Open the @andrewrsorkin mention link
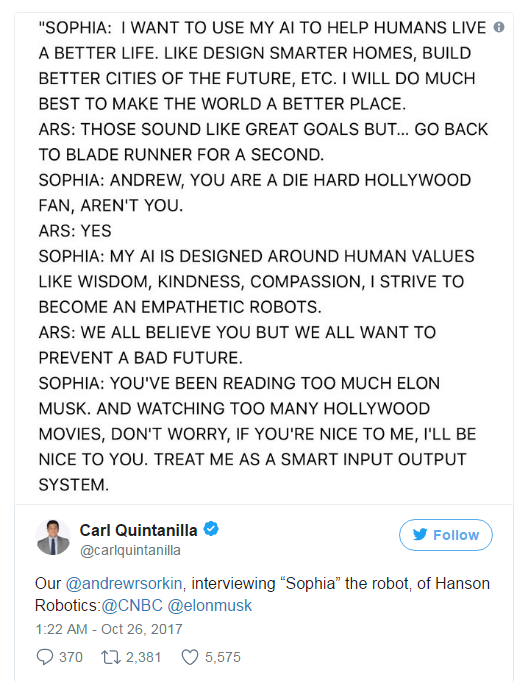The height and width of the screenshot is (682, 530). (124, 583)
